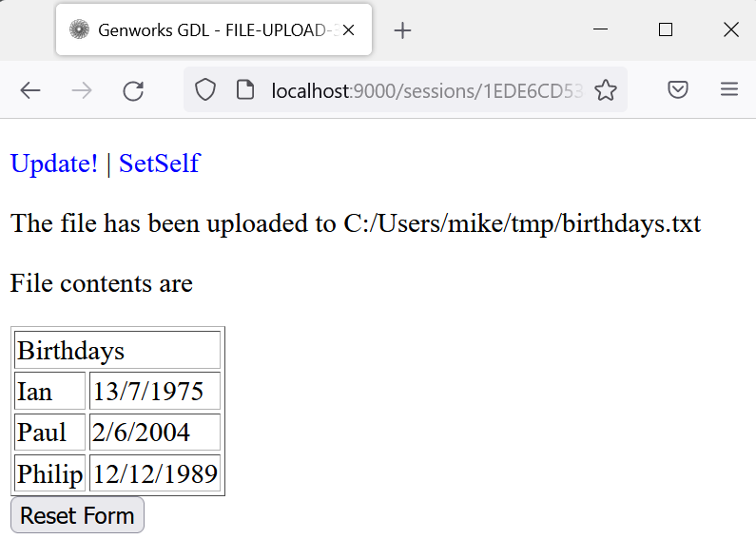Viewport: 756px width, 539px height.
Task: Go back to the previous page
Action: coord(29,90)
